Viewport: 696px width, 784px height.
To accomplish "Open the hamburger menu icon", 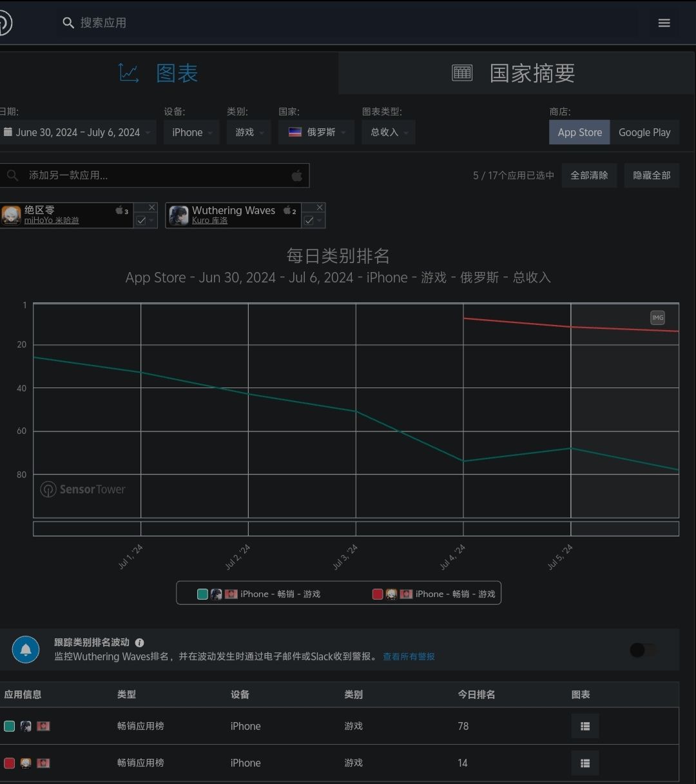I will pyautogui.click(x=664, y=23).
